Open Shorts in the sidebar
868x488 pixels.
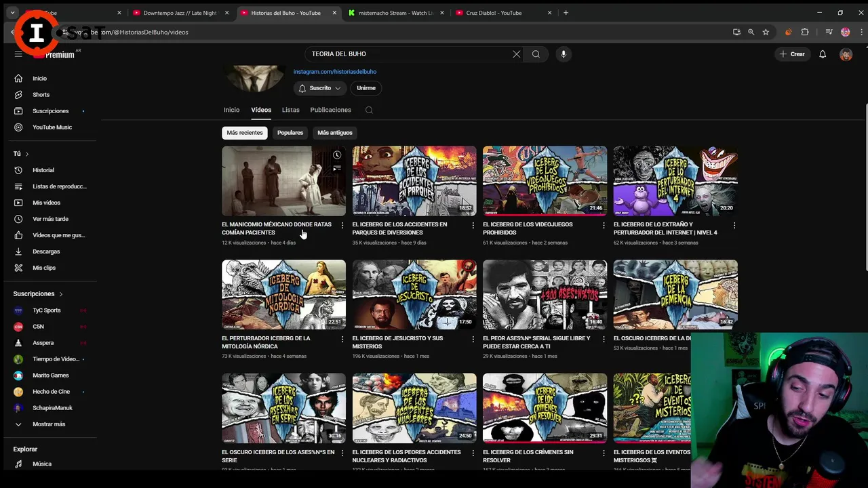point(51,95)
